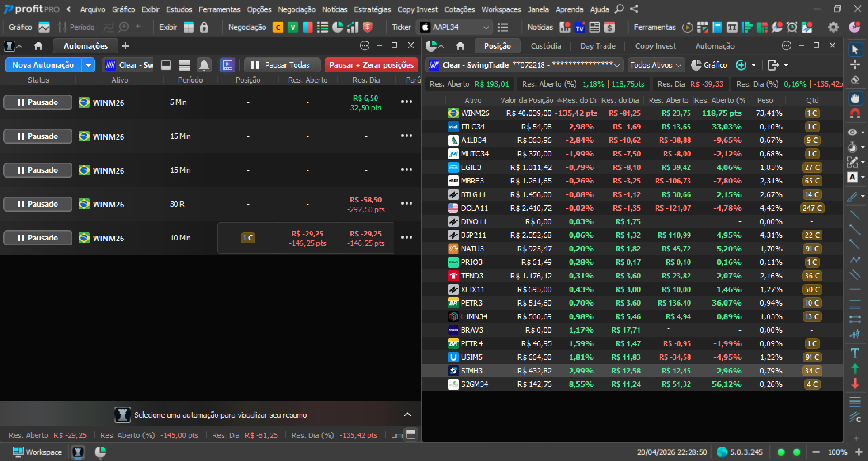The image size is (868, 461).
Task: Open the Estratégias menu
Action: pos(372,9)
